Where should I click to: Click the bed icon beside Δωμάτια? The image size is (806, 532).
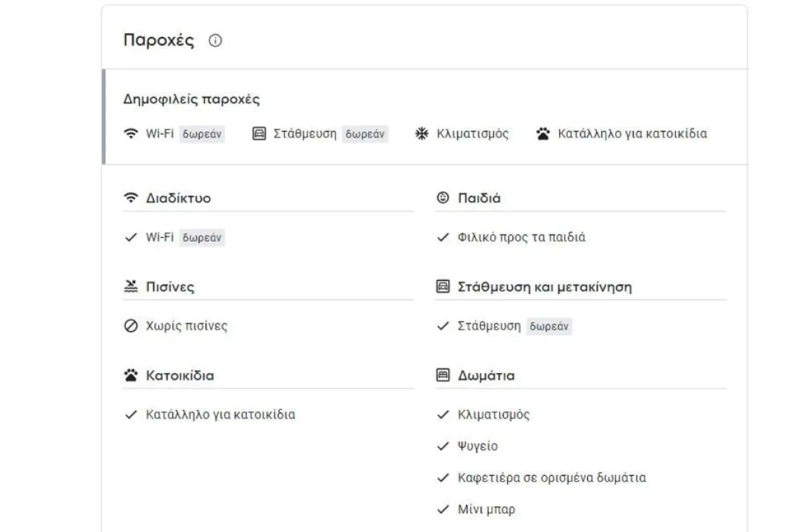pyautogui.click(x=443, y=375)
